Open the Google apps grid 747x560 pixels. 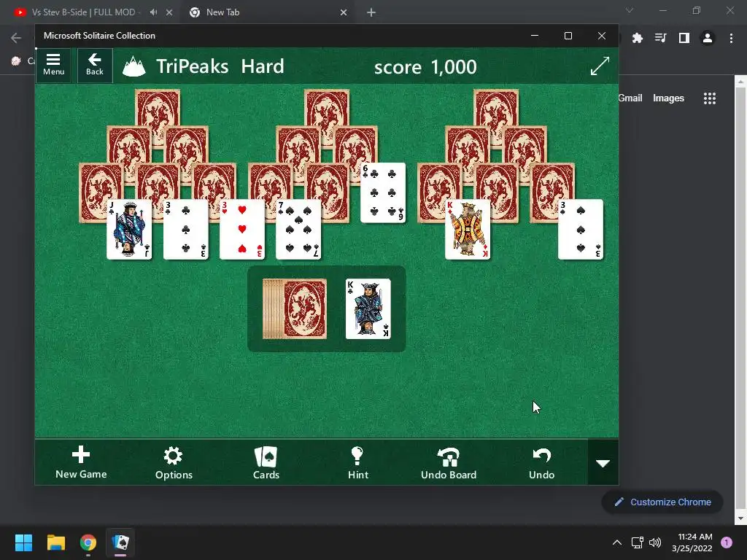[709, 98]
